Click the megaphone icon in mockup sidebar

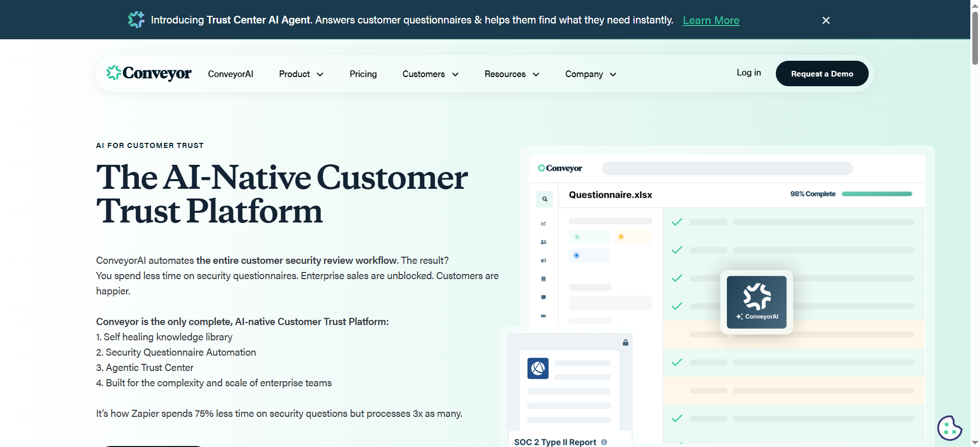[x=544, y=260]
